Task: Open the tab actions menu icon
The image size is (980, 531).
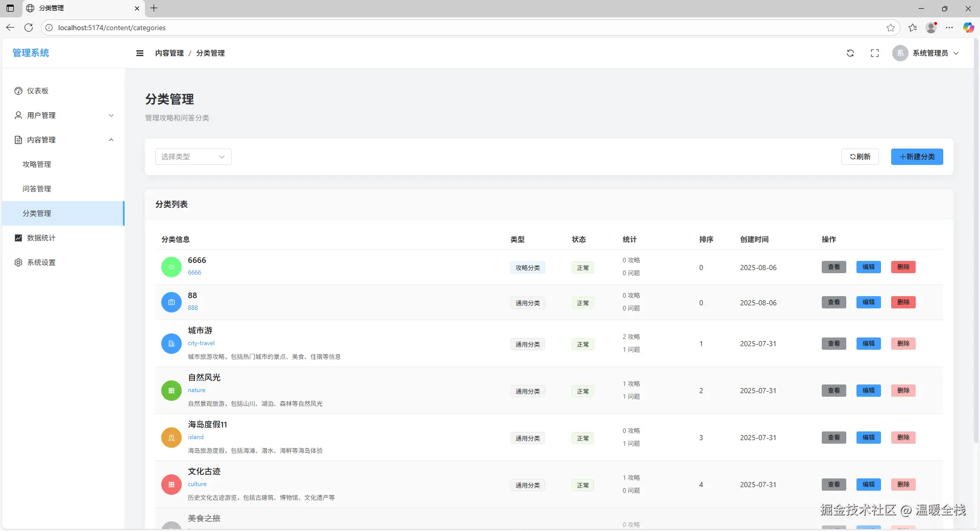Action: tap(10, 8)
